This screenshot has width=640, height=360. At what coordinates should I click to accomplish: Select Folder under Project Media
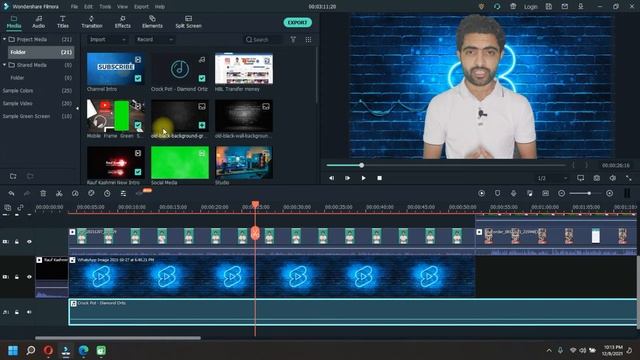[41, 52]
